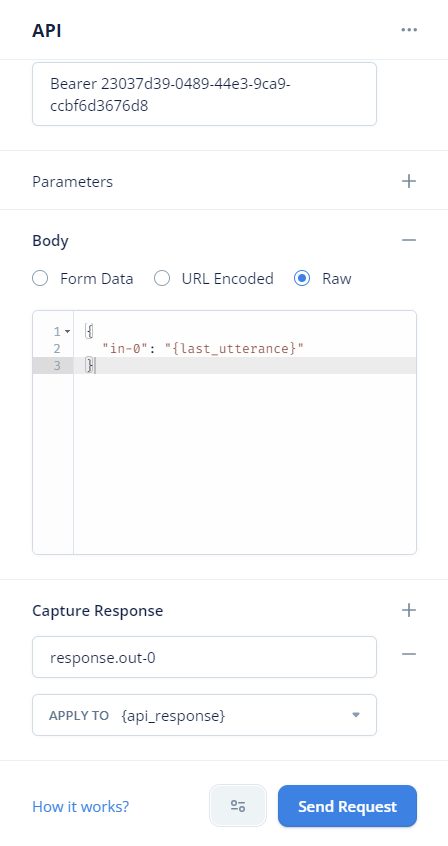The width and height of the screenshot is (448, 846).
Task: Edit the Bearer token header value field
Action: 205,94
